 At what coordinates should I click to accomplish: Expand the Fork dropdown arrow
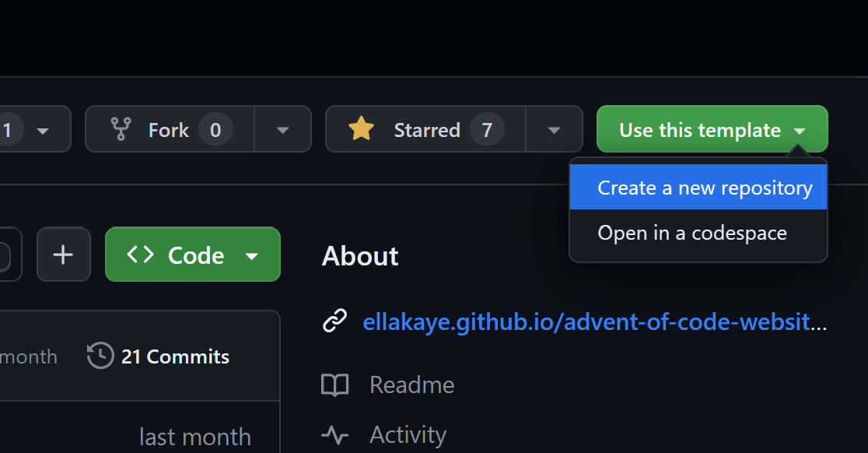(283, 130)
